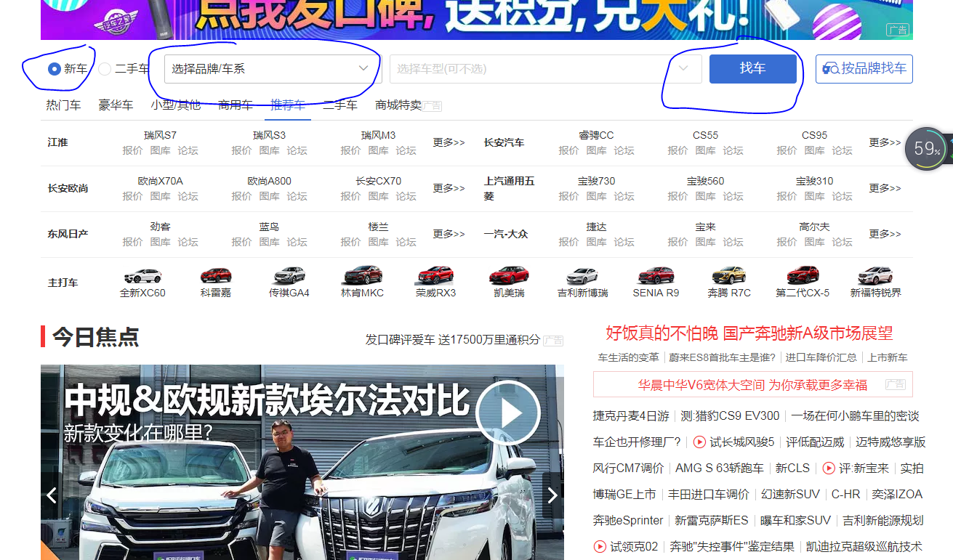Go to the previous focus slide
Viewport: 953px width, 560px height.
pos(52,495)
